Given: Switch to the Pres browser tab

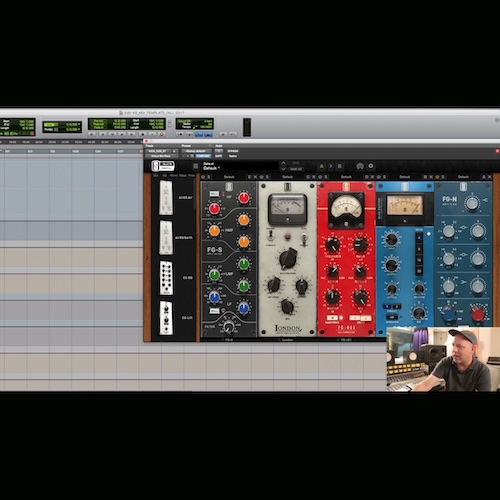Looking at the screenshot, I should coord(191,175).
